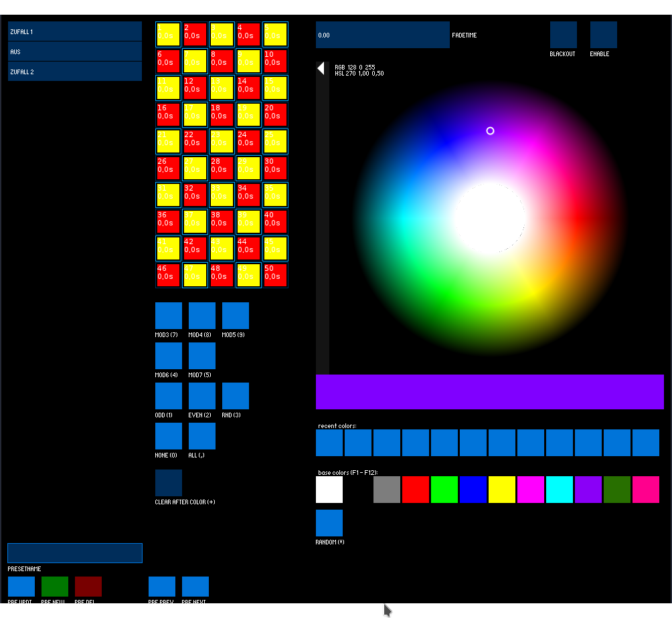Click the MOD4 (8) button
This screenshot has width=672, height=618.
[x=202, y=316]
